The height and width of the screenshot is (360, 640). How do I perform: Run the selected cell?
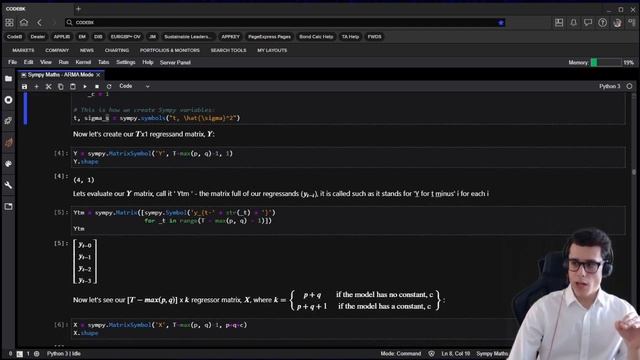85,87
